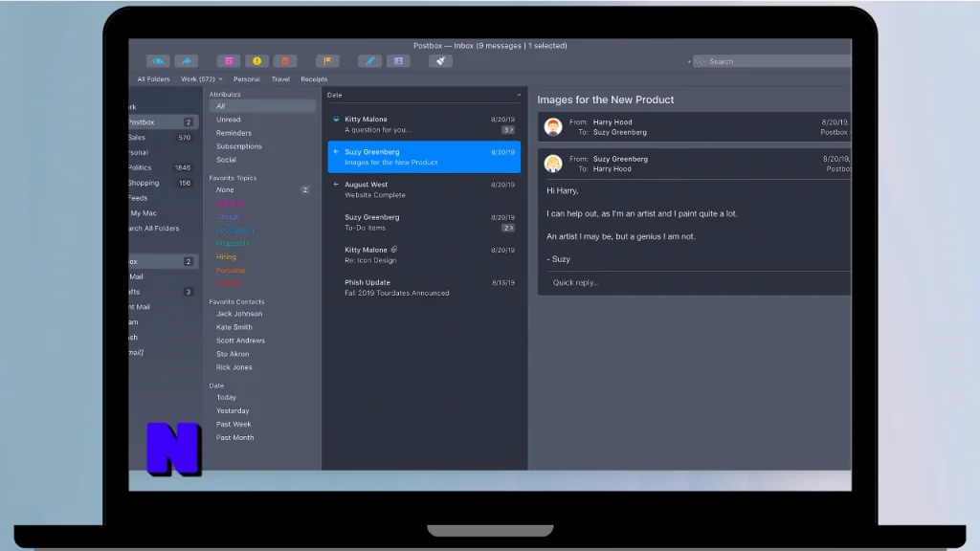Filter by contact Jack Johnson

(x=239, y=314)
